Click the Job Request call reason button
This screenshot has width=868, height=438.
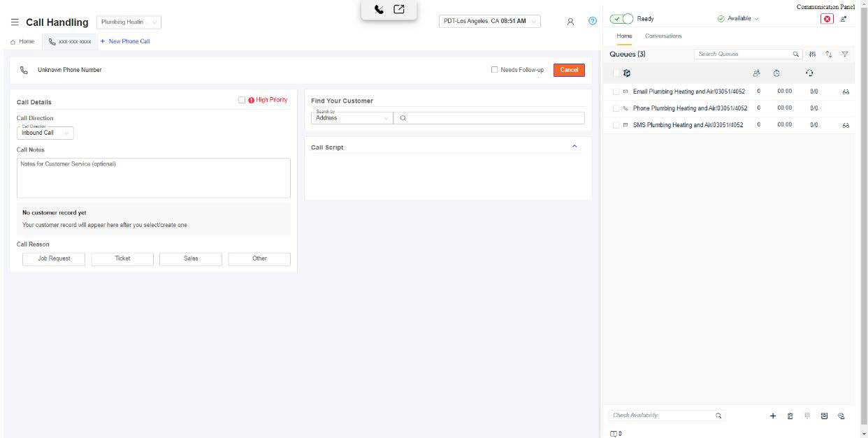click(x=54, y=258)
